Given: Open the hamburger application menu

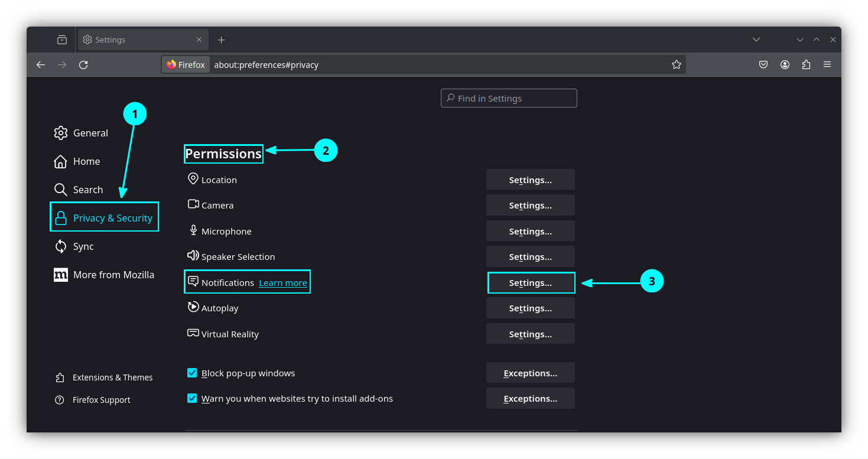Looking at the screenshot, I should coord(827,65).
